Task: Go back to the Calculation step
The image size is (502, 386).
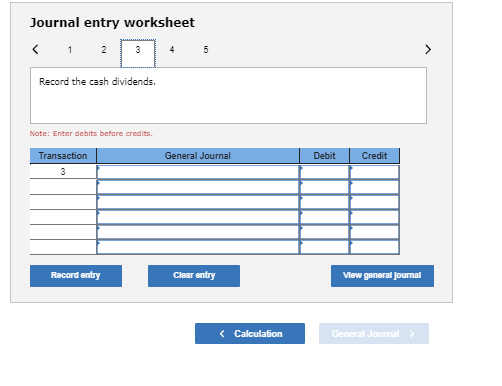Action: tap(250, 333)
